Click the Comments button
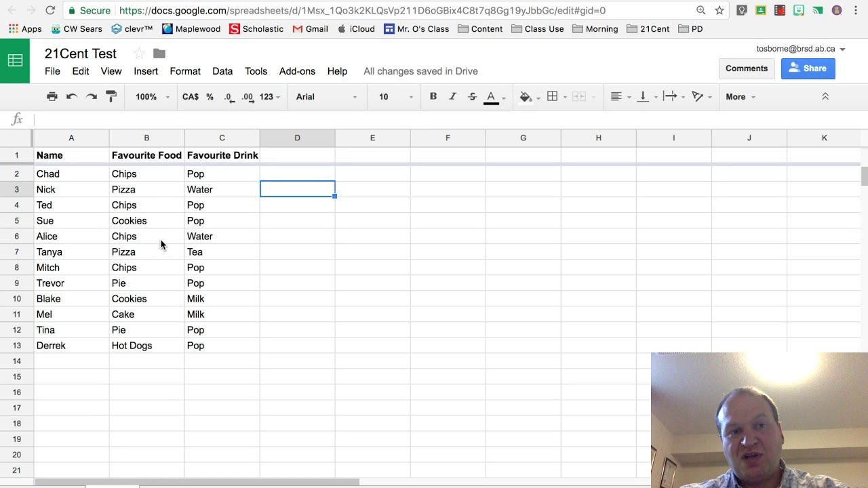This screenshot has height=488, width=868. [x=747, y=68]
